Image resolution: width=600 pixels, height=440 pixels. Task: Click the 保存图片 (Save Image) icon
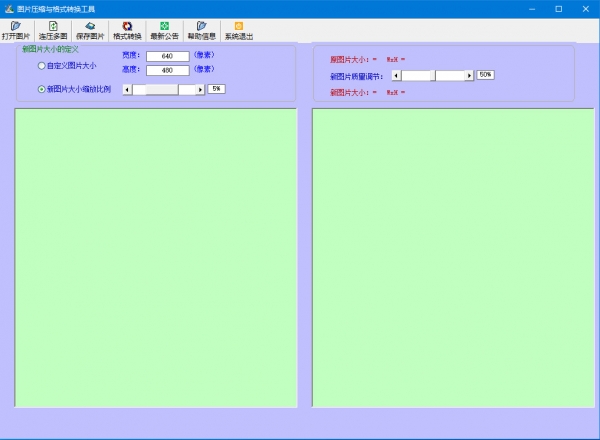tap(90, 30)
